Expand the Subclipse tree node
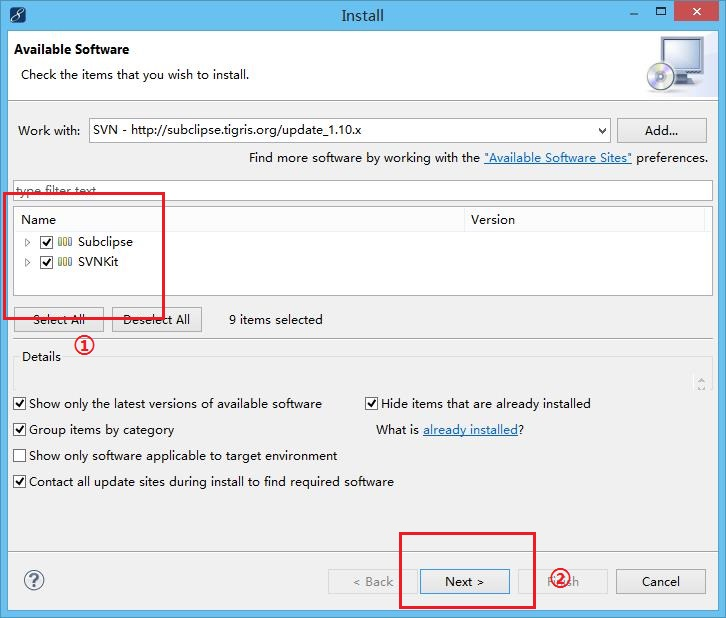Viewport: 726px width, 618px height. 27,242
